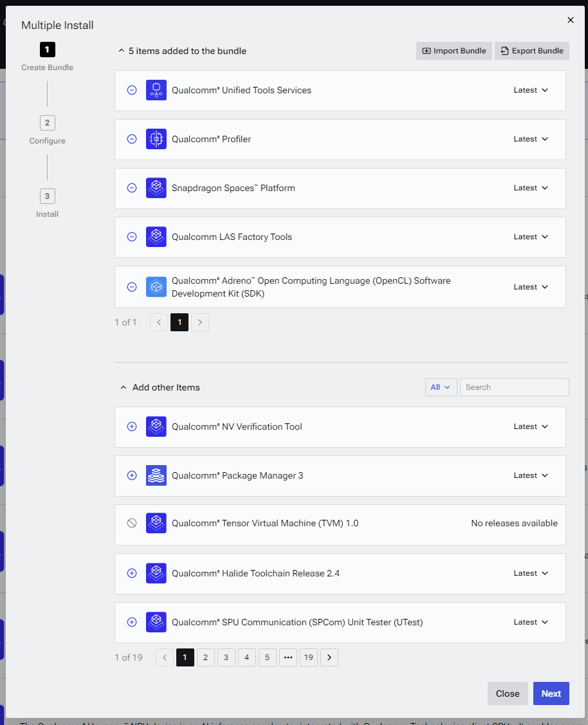Click 'No releases available' text

(x=514, y=524)
